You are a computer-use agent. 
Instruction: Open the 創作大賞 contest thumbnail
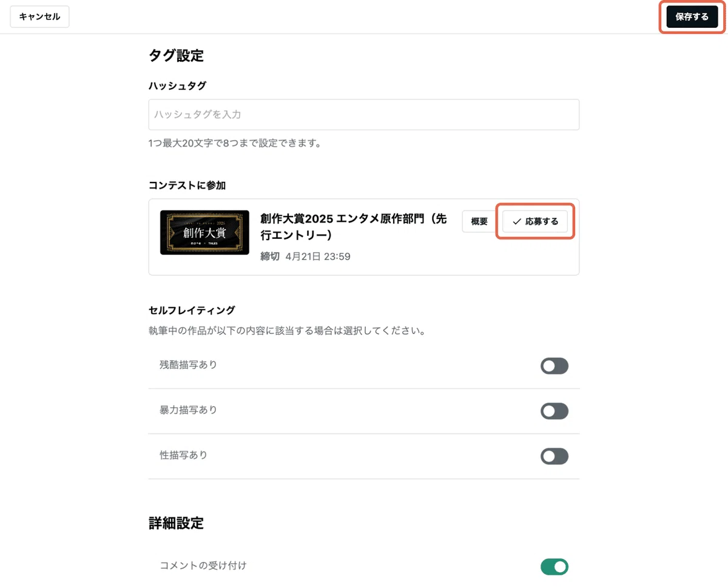pos(204,232)
